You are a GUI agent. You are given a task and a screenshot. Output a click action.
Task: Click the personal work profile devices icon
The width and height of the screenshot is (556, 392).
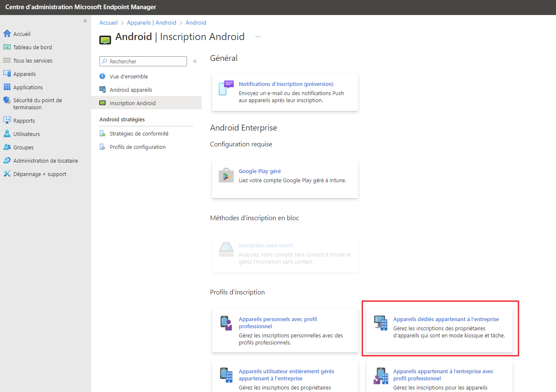(226, 323)
